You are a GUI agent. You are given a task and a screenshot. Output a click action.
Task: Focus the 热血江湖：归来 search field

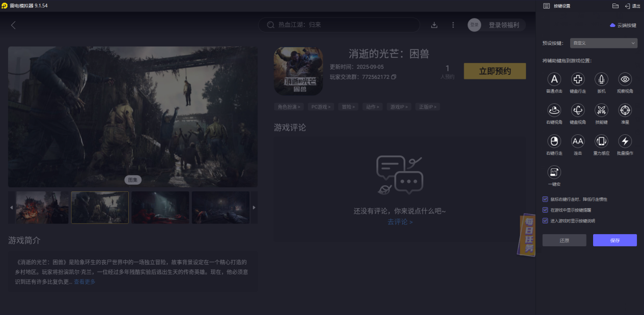click(339, 25)
